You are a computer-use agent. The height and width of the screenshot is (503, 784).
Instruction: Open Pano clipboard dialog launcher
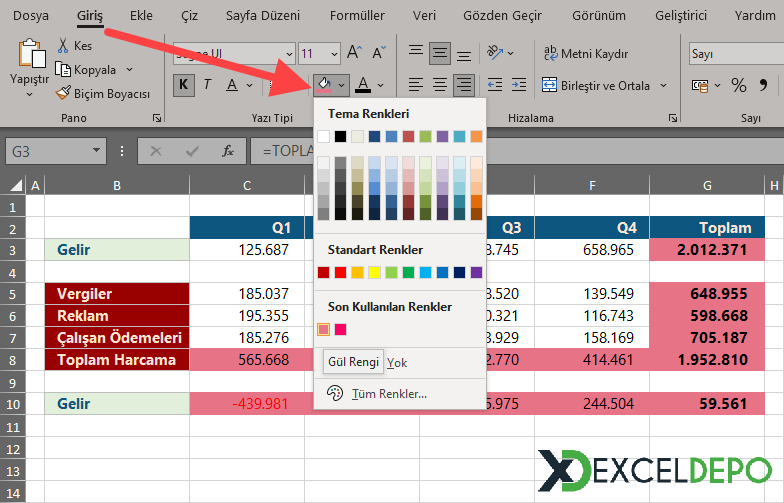click(157, 118)
